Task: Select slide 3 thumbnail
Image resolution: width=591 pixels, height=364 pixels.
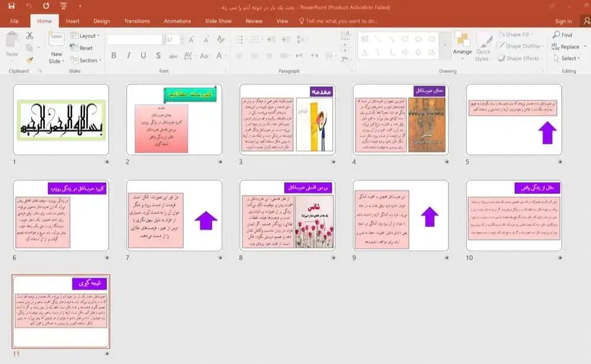Action: click(x=287, y=119)
